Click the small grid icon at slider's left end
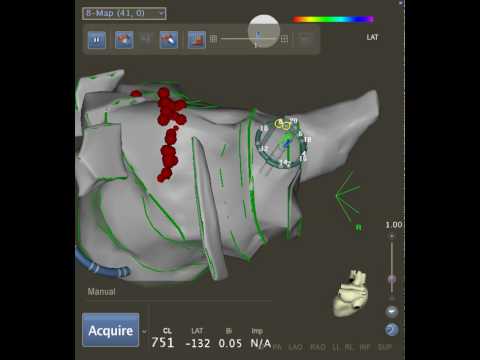480x360 pixels. pos(213,39)
